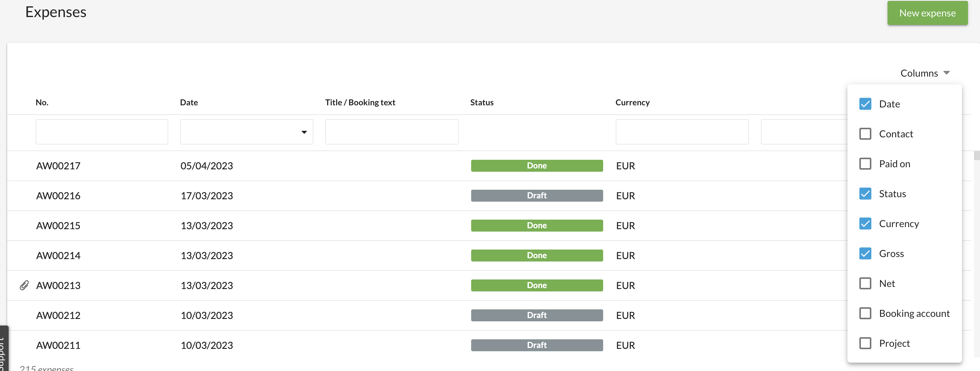Tick the Project column checkbox
Viewport: 980px width, 371px height.
click(x=865, y=343)
